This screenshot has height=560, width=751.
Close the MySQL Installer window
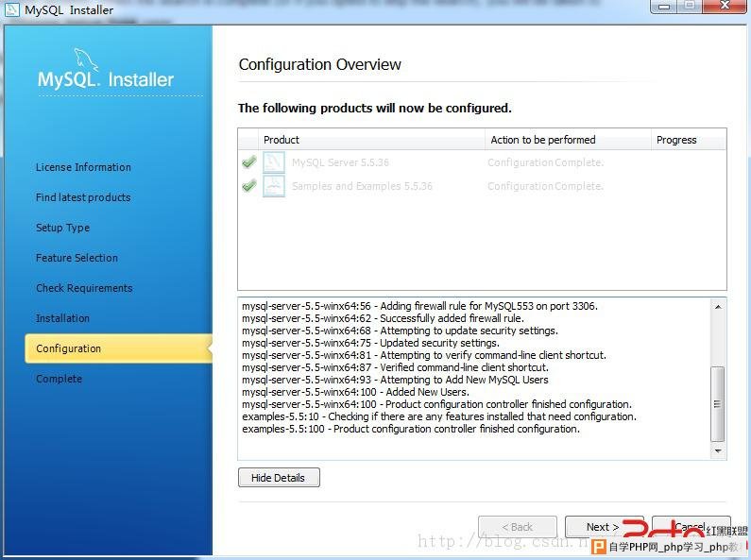tap(725, 7)
